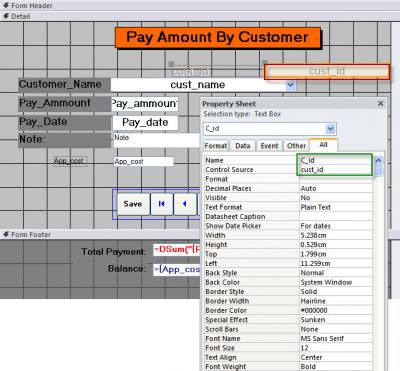Select the cust_id text box on form
The image size is (400, 371).
pyautogui.click(x=327, y=71)
